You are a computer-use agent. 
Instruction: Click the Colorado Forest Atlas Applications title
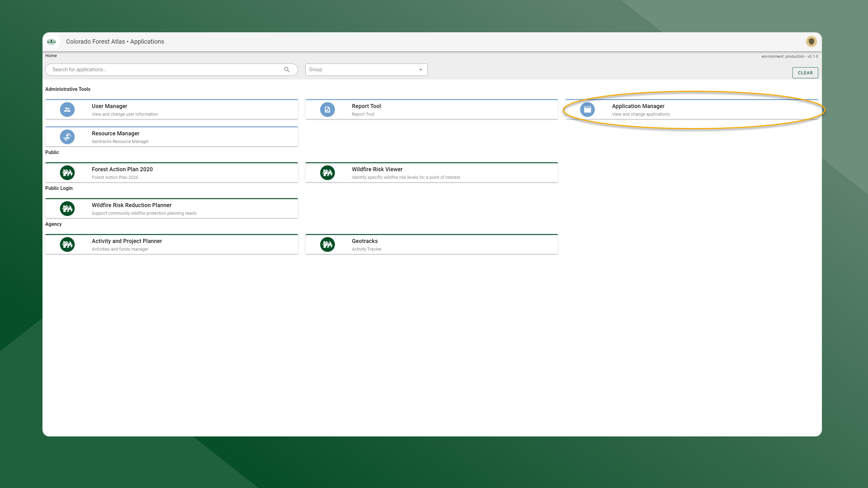(115, 42)
